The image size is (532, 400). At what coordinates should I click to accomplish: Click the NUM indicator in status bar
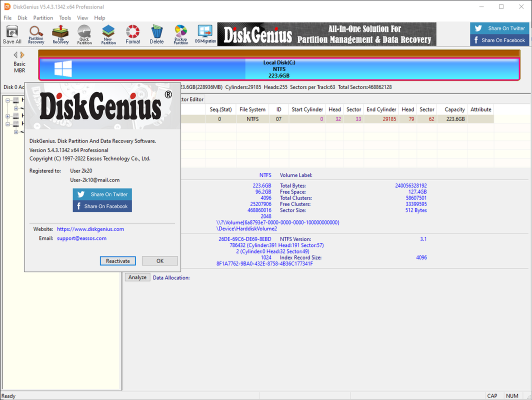[x=512, y=396]
